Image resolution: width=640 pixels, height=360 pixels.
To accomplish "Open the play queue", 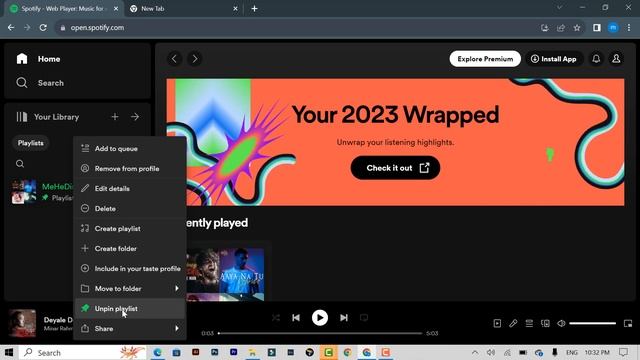I will 529,323.
